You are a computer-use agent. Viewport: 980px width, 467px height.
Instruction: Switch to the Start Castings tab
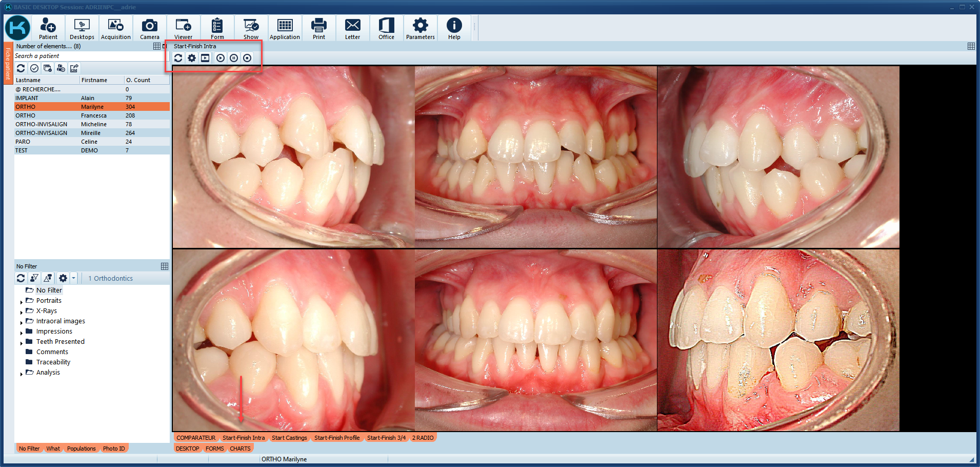coord(289,438)
